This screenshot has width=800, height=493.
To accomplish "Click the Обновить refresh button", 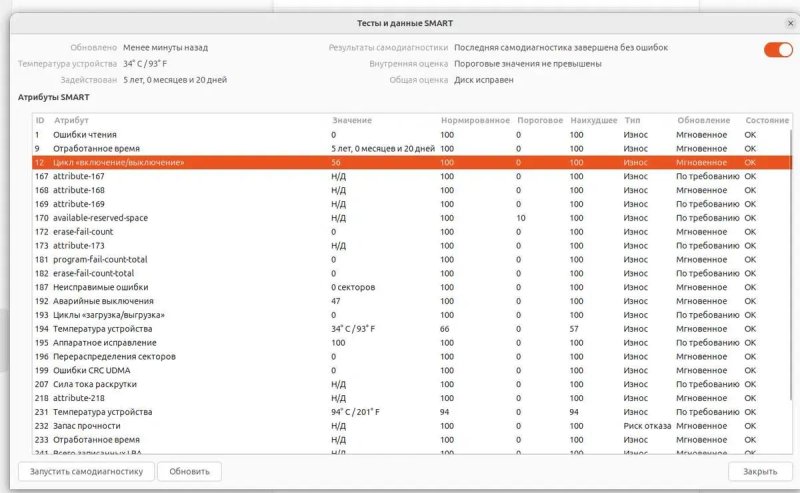I will [x=189, y=471].
